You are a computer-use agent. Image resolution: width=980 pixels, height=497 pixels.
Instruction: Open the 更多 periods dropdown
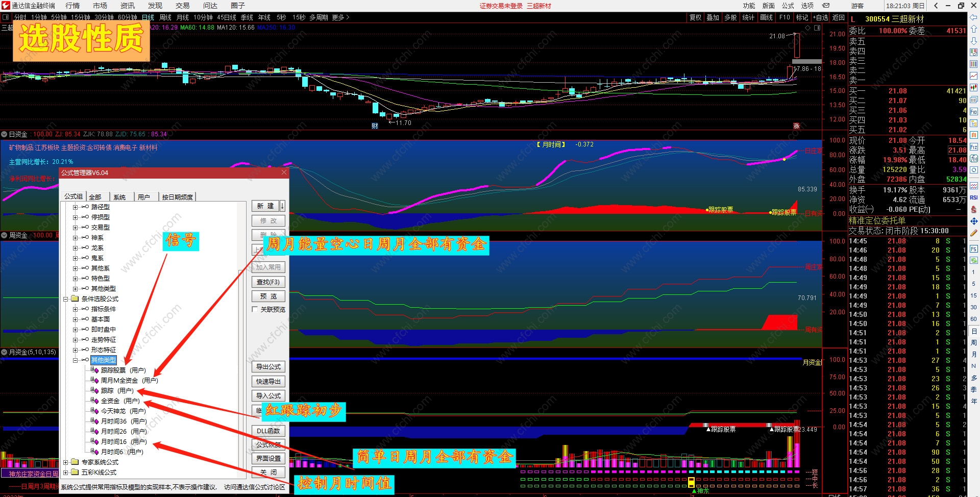[340, 17]
